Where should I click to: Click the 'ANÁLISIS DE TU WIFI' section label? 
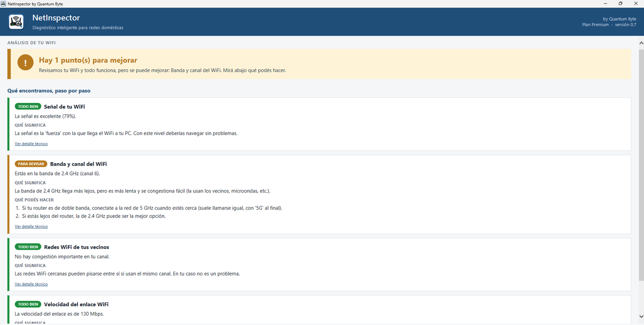coord(31,43)
